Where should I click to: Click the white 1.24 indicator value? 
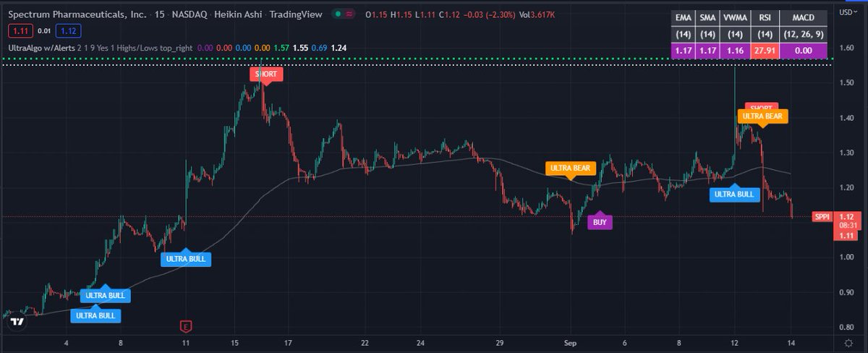click(339, 47)
